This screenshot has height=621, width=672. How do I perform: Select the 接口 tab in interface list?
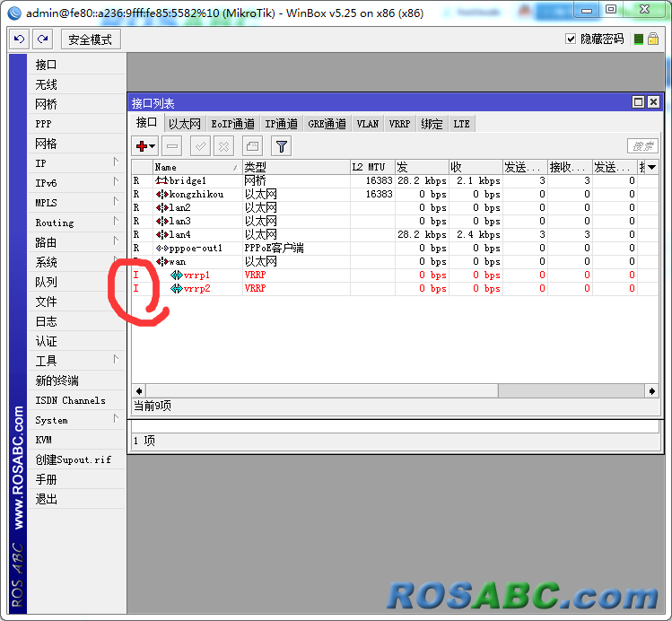pyautogui.click(x=146, y=123)
